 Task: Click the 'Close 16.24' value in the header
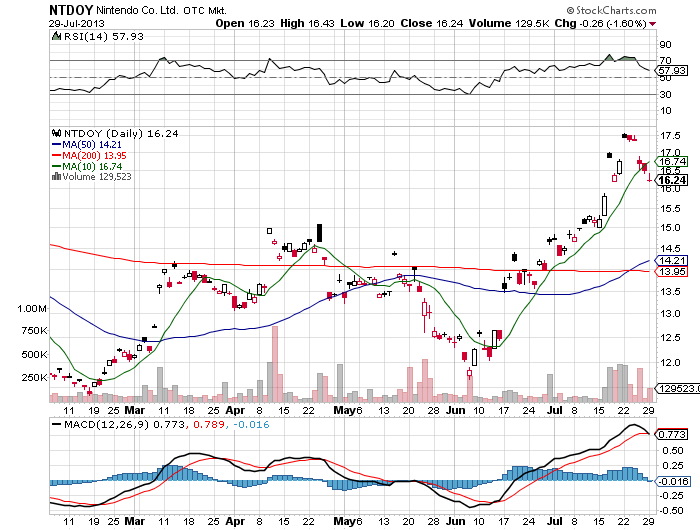coord(432,23)
